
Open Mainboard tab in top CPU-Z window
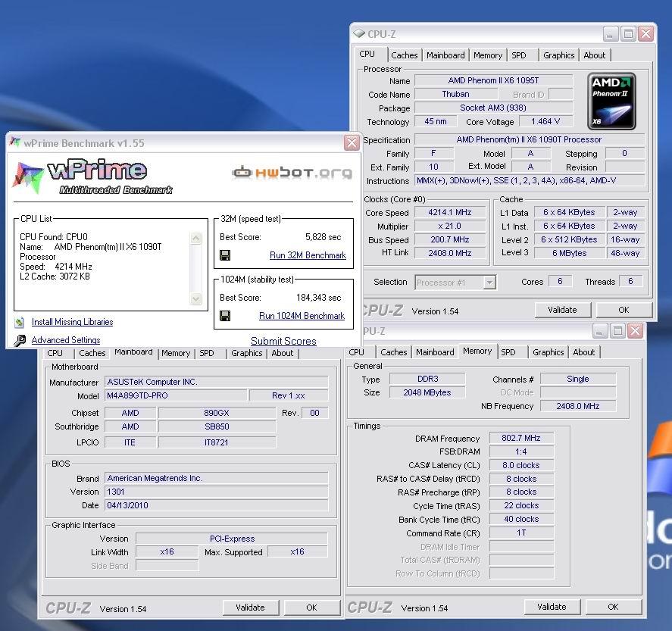click(x=445, y=55)
